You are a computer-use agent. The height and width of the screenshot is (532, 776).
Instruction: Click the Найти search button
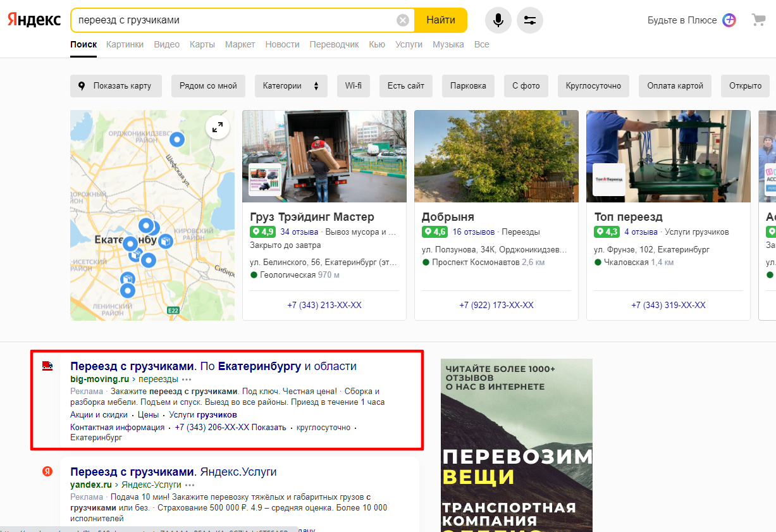[441, 20]
